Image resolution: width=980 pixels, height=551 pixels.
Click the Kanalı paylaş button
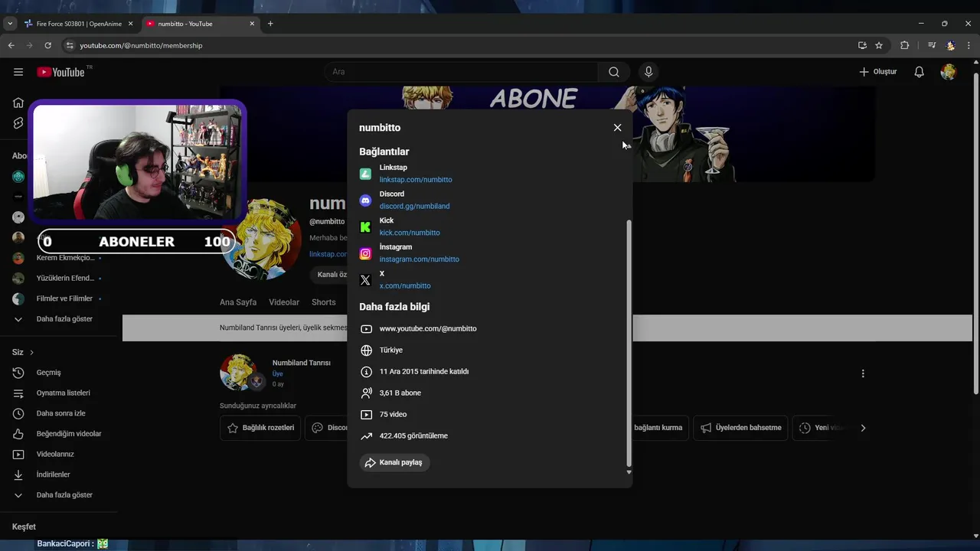point(394,462)
